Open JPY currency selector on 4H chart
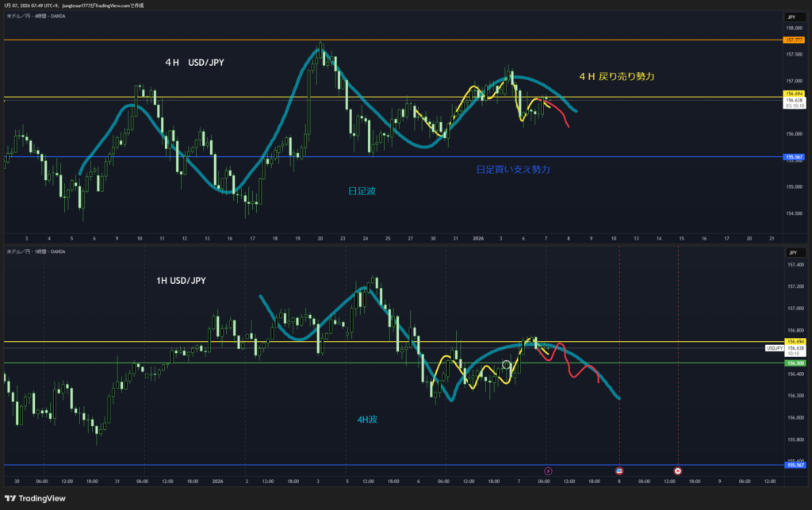This screenshot has width=812, height=510. coord(793,17)
